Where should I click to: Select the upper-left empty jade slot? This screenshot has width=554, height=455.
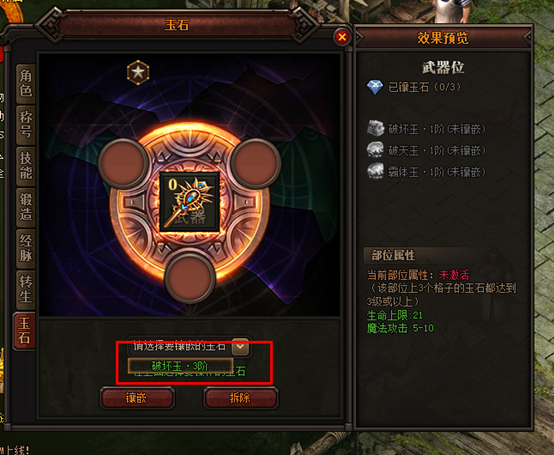click(x=123, y=163)
